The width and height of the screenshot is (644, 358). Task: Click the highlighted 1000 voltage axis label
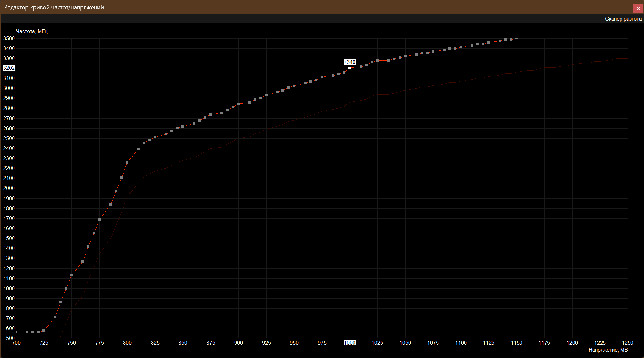(350, 343)
